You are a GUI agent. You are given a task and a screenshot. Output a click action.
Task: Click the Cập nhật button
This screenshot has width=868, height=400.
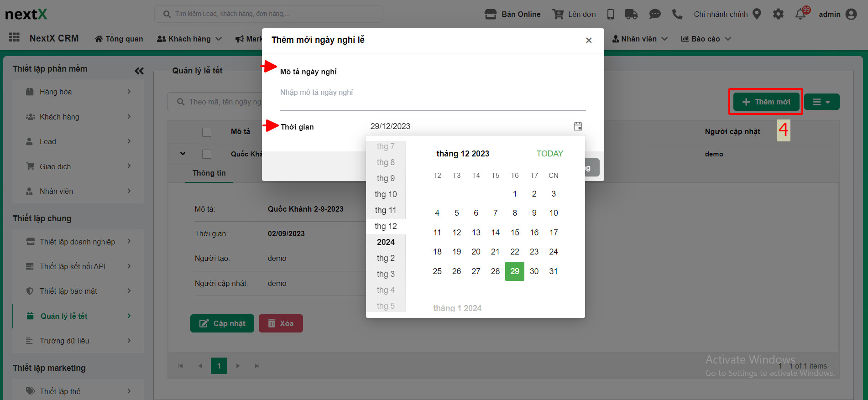pos(222,323)
